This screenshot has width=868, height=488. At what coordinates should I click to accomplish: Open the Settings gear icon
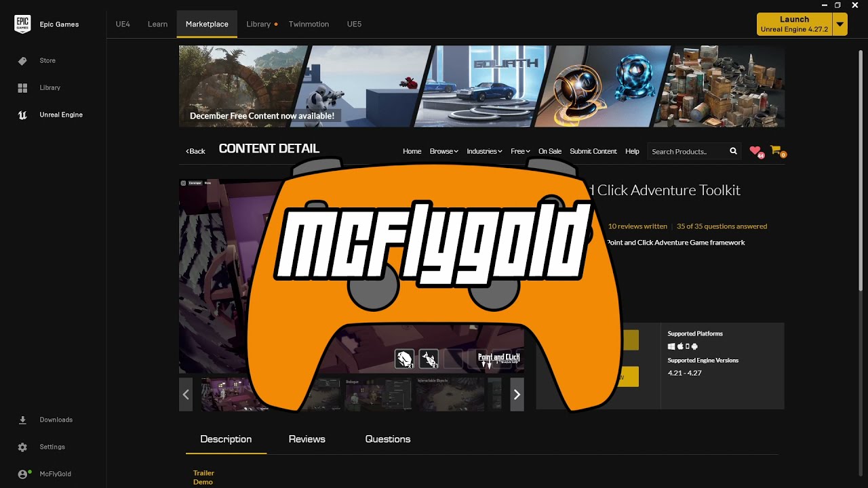click(22, 447)
